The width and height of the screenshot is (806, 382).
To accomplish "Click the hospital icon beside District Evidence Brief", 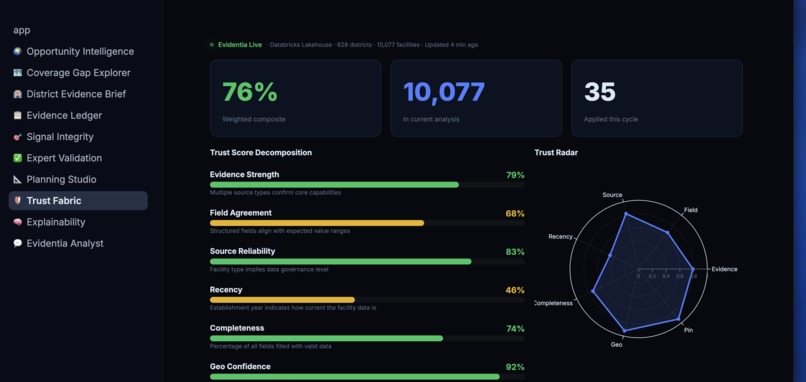I will point(17,94).
